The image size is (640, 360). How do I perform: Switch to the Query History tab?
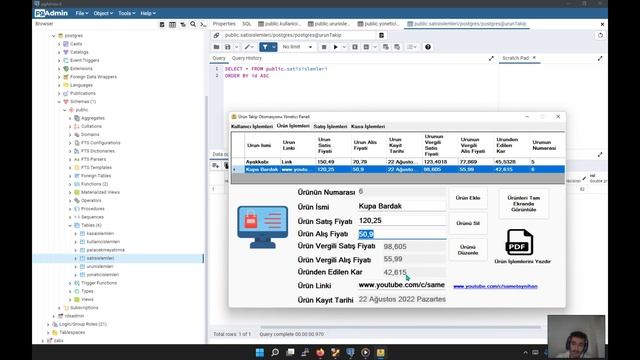pyautogui.click(x=247, y=58)
